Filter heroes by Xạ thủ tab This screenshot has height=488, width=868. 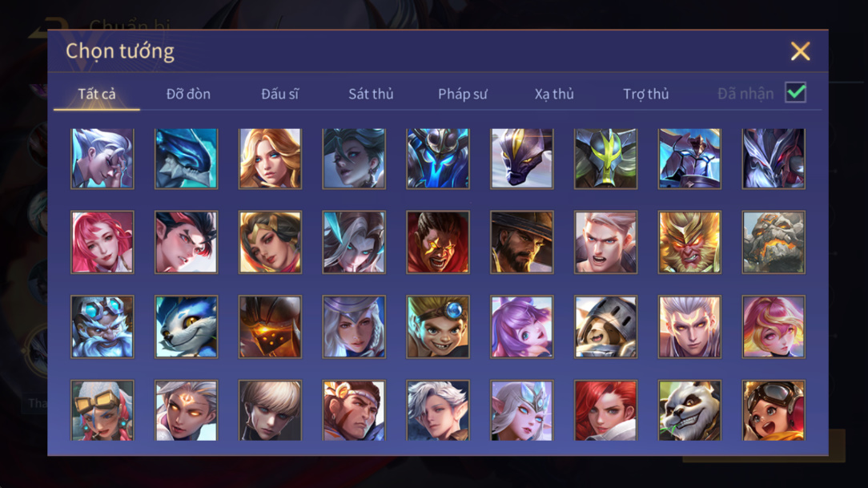click(554, 95)
